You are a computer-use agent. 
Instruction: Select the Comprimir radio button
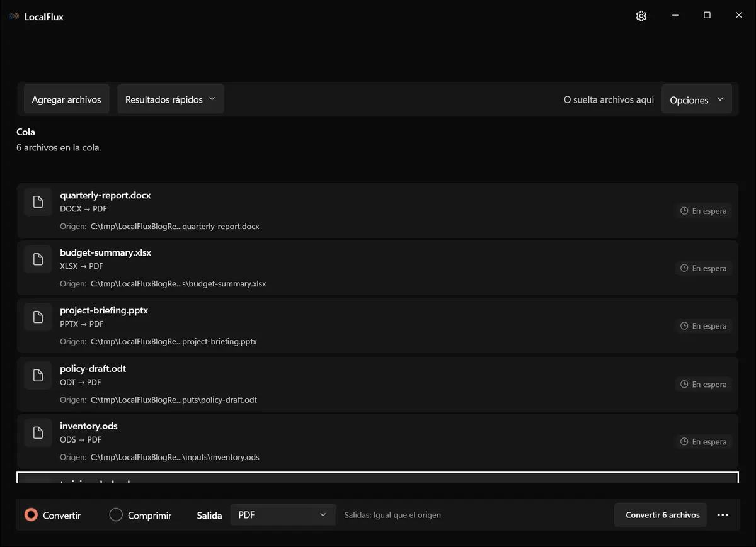click(116, 515)
